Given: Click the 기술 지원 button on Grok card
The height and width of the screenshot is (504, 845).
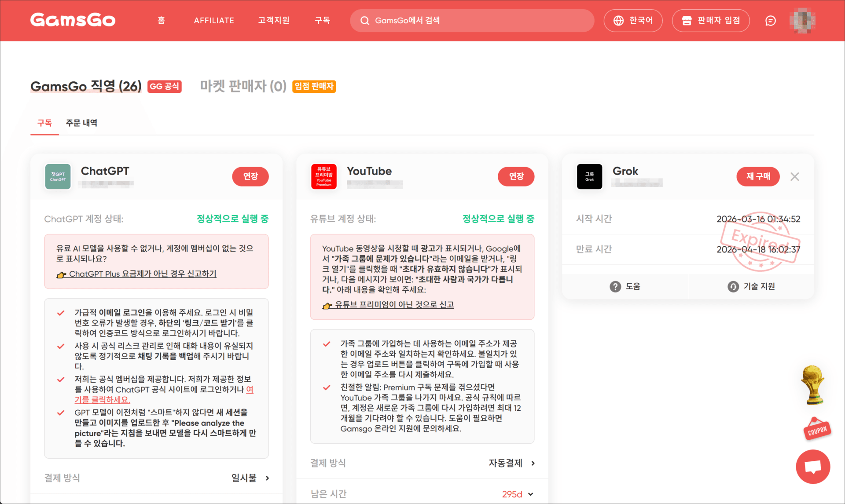Looking at the screenshot, I should [751, 287].
